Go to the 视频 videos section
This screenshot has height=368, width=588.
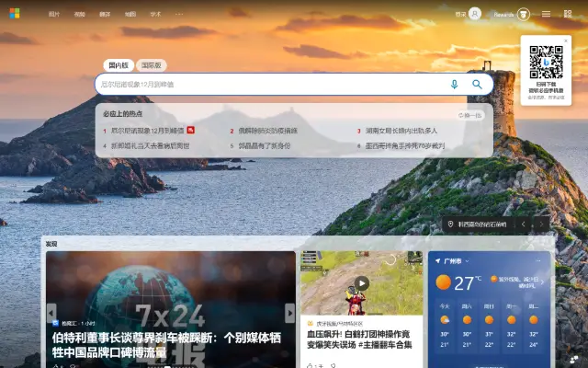80,15
